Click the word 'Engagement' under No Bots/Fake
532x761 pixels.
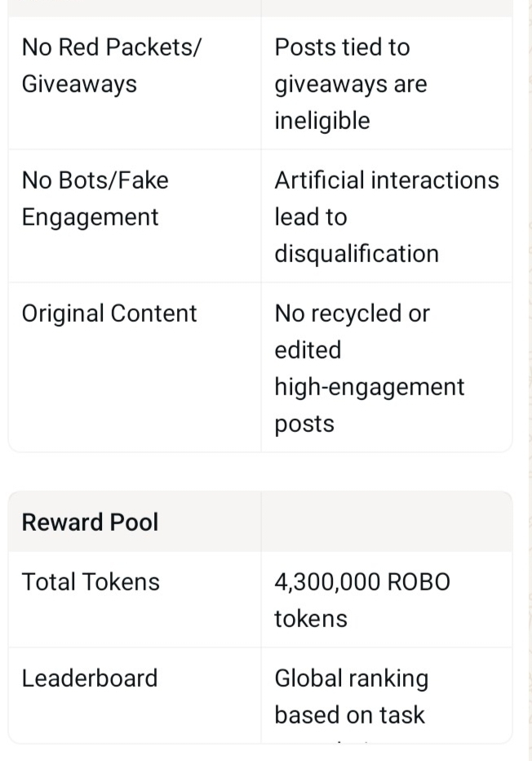pos(90,217)
